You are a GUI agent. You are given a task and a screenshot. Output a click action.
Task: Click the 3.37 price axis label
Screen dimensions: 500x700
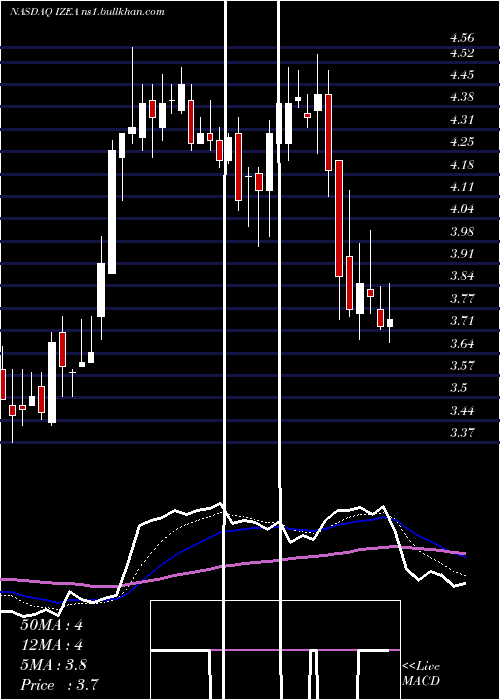point(462,433)
